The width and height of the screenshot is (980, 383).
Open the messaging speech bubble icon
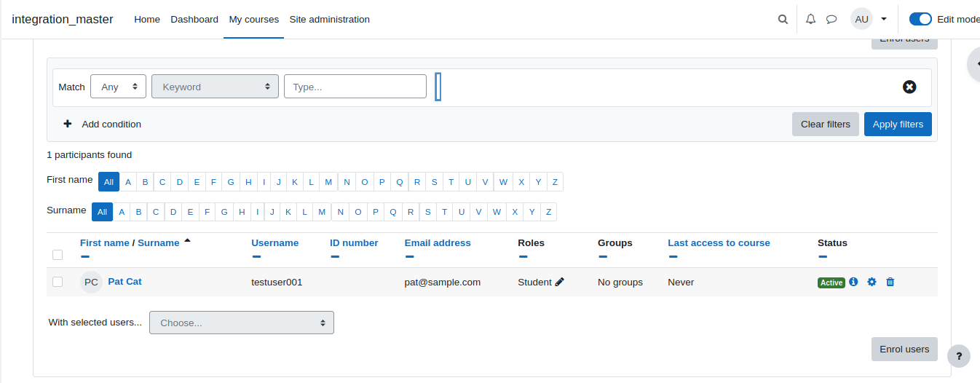click(x=831, y=20)
